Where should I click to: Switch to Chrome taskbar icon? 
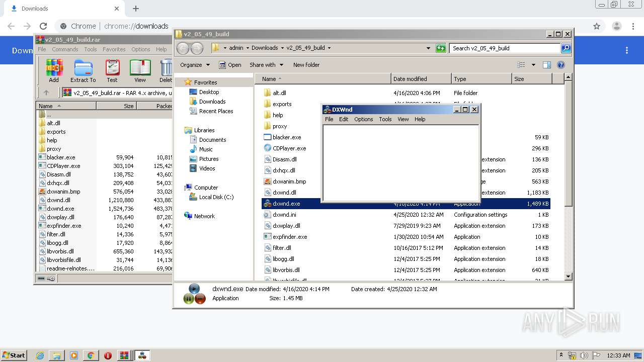pos(91,355)
